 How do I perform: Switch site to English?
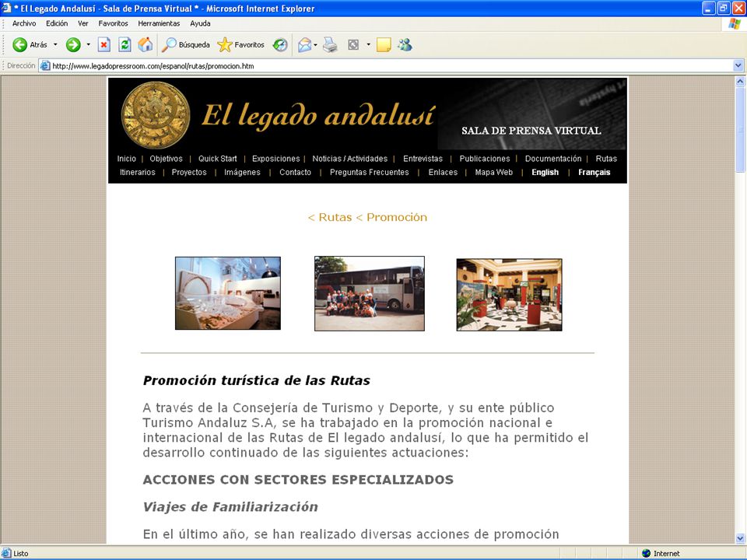point(545,173)
